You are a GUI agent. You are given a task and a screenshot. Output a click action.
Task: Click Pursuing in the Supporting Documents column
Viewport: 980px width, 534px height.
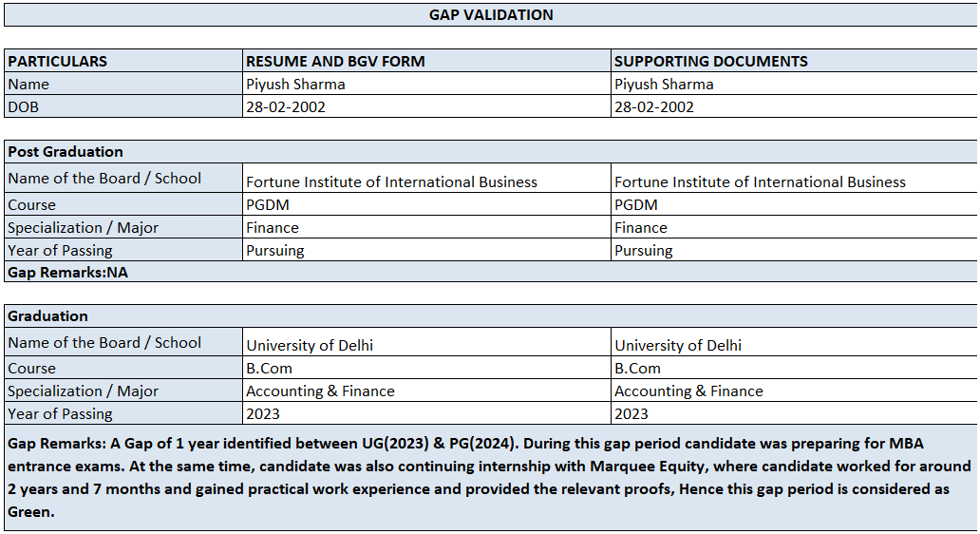pos(643,250)
